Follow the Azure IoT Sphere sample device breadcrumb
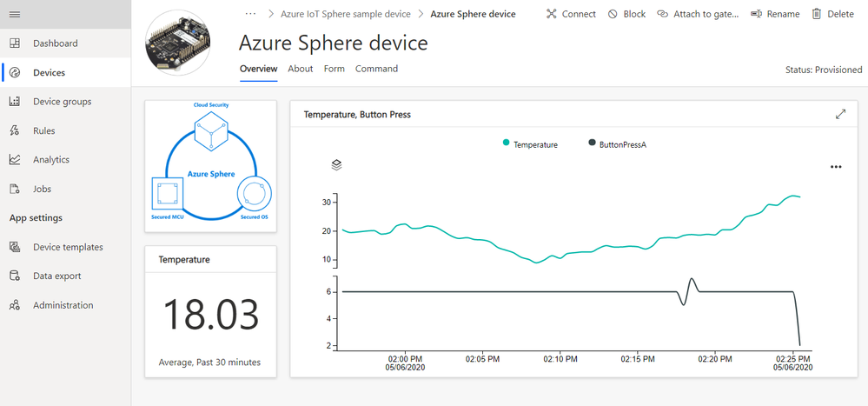This screenshot has width=868, height=406. (344, 14)
